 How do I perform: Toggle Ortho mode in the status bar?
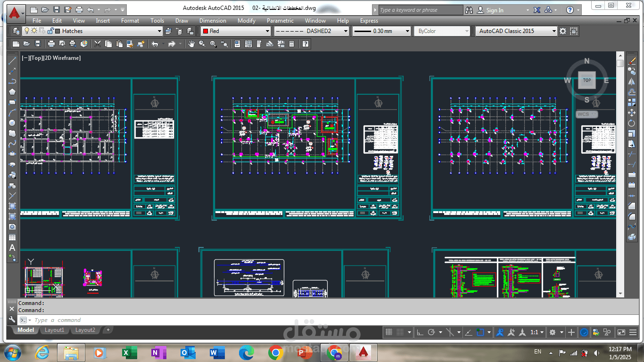(420, 332)
